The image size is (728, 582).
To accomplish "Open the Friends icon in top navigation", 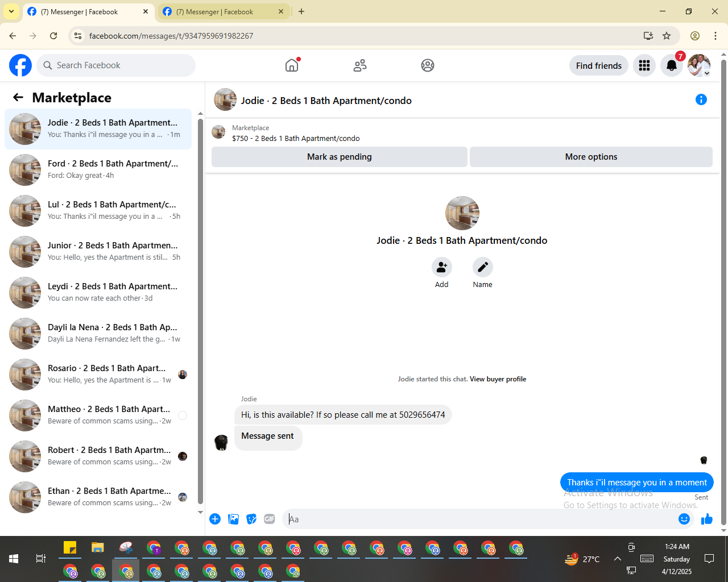I will tap(360, 65).
